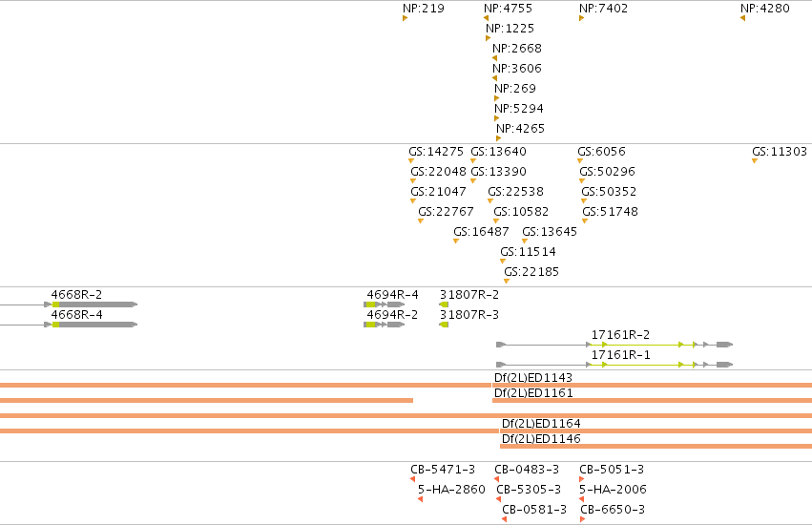Select the 4694R-2 gene model
The image size is (812, 525).
point(385,325)
